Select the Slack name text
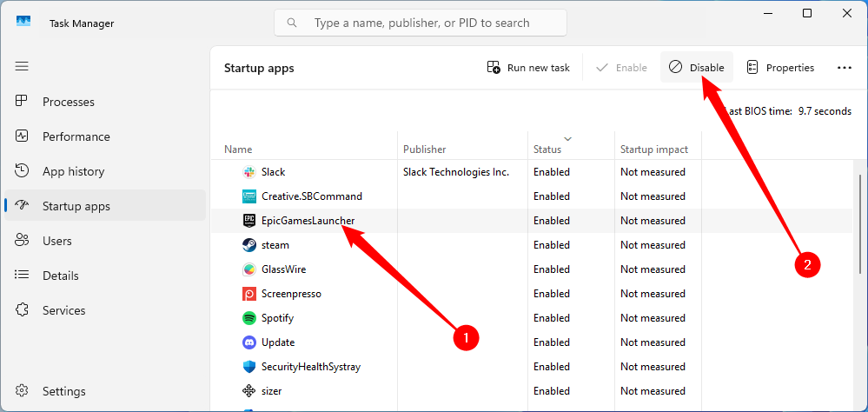 (x=273, y=172)
